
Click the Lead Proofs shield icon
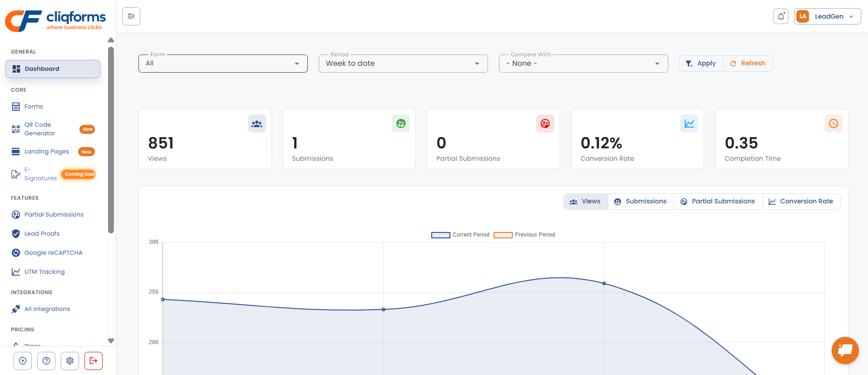tap(16, 234)
